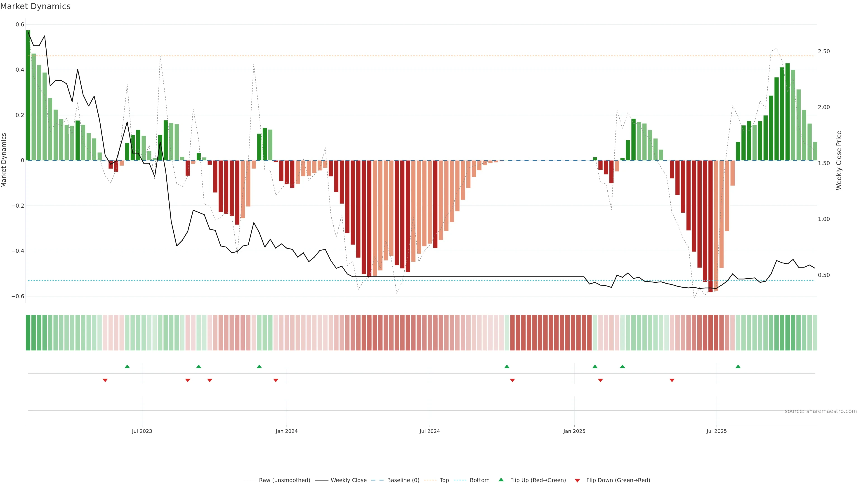The image size is (868, 488).
Task: Click the Flip Up green triangle legend icon
Action: click(501, 480)
